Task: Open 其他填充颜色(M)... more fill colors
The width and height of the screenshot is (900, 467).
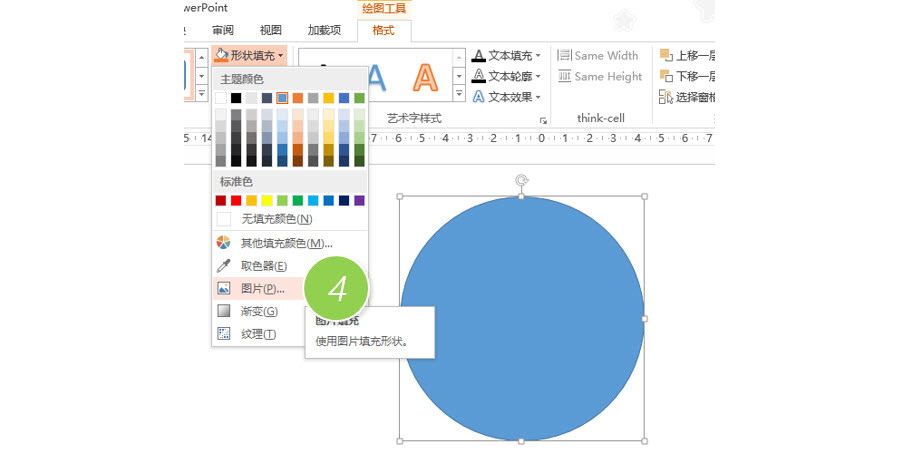Action: pyautogui.click(x=290, y=243)
